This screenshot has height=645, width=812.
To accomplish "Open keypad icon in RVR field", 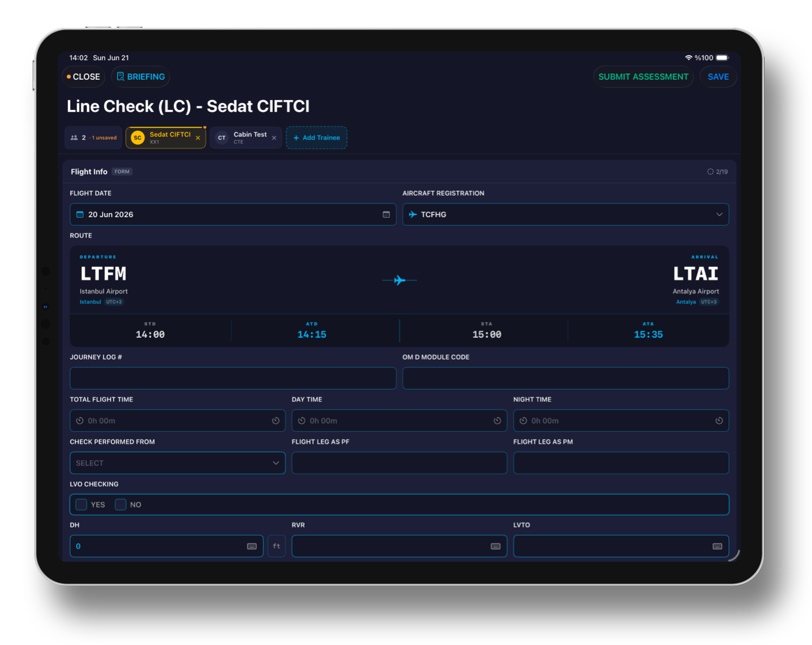I will point(495,546).
